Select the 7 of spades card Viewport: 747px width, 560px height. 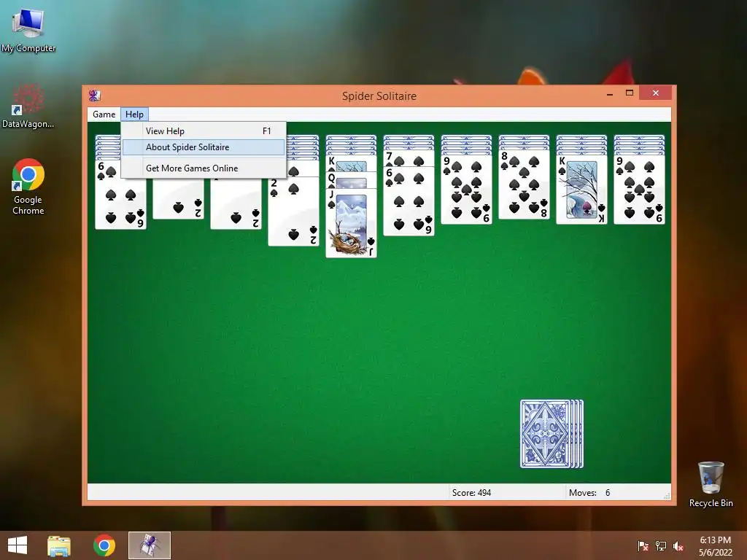(x=409, y=158)
